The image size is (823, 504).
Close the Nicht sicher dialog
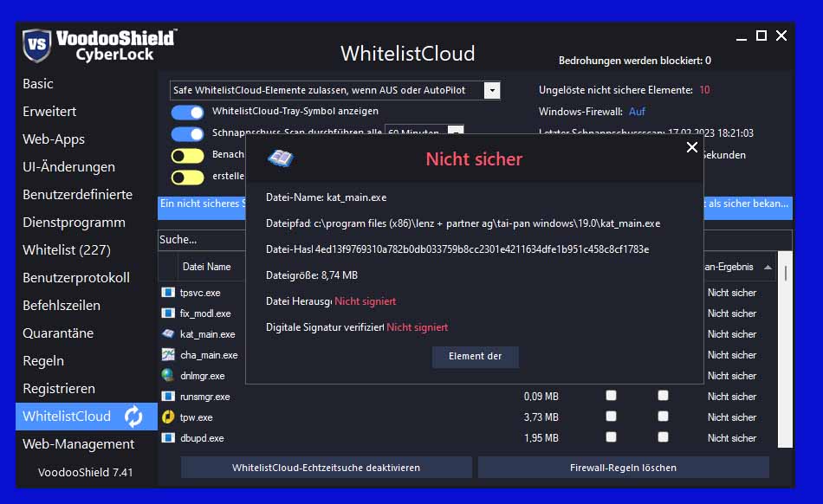[x=692, y=147]
